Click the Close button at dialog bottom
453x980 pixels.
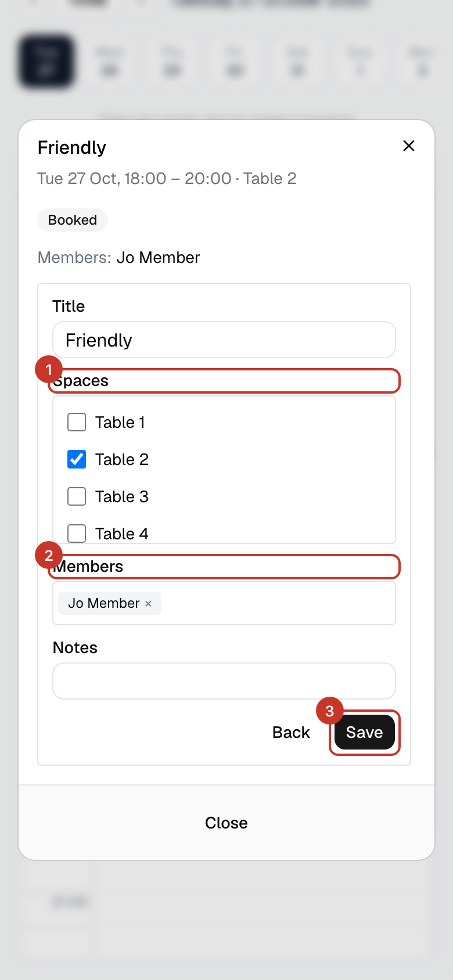pos(227,823)
